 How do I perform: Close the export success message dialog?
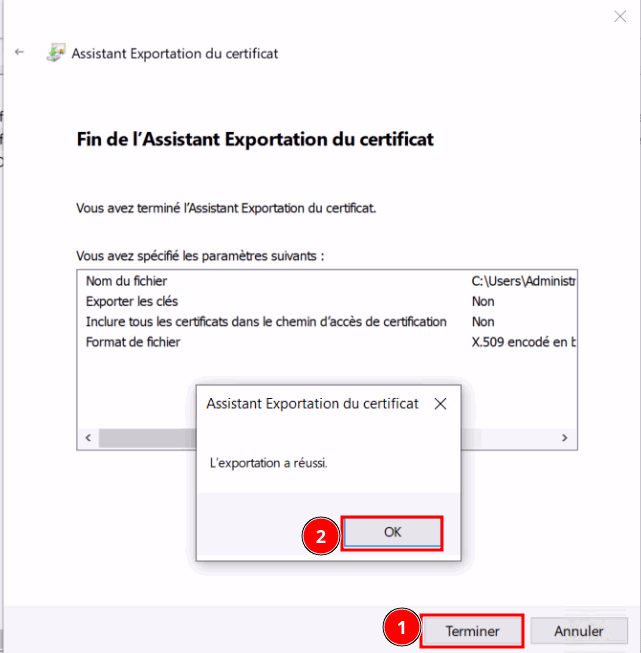click(x=440, y=403)
